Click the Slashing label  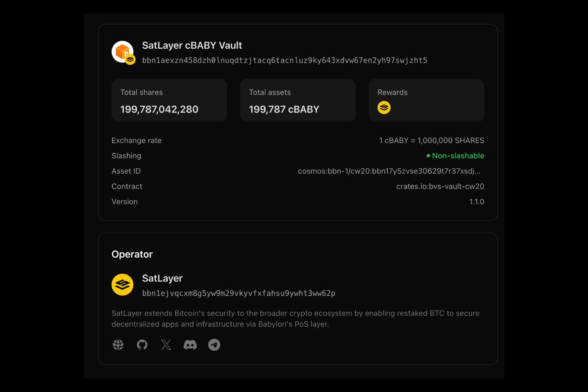pos(126,156)
